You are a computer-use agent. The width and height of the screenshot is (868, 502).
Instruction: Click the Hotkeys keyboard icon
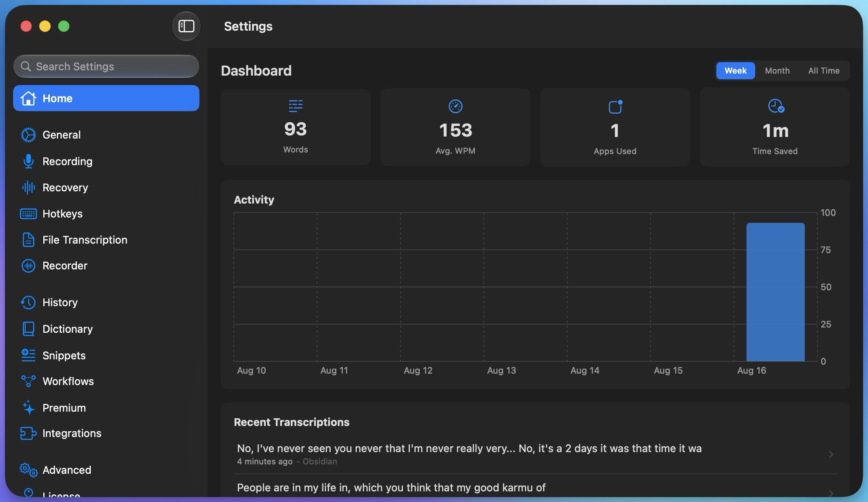click(x=28, y=214)
